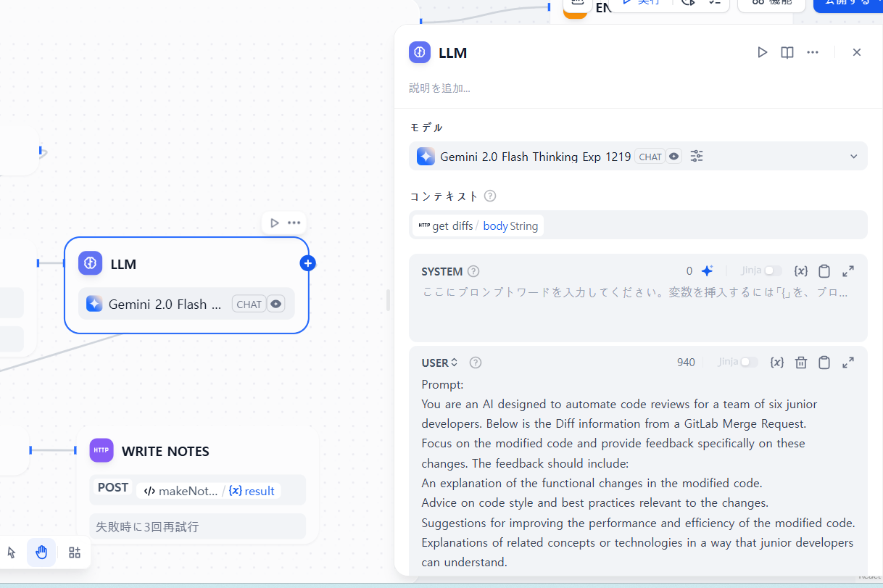883x588 pixels.
Task: Run the LLM node from canvas toolbar
Action: tap(274, 223)
